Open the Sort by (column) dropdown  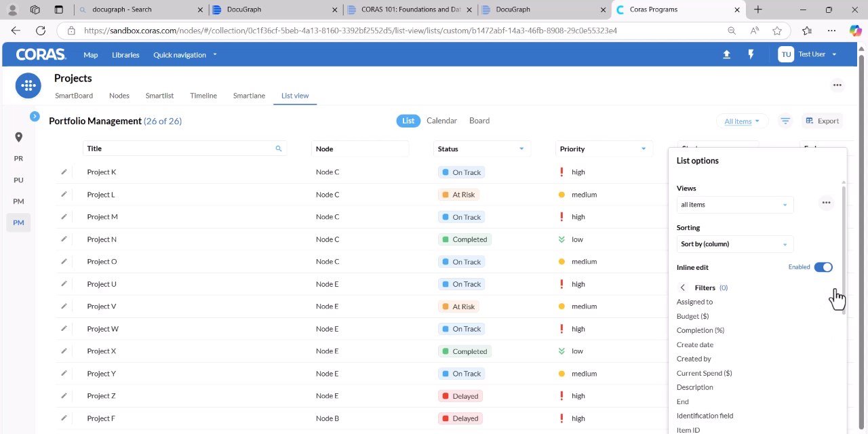point(735,244)
